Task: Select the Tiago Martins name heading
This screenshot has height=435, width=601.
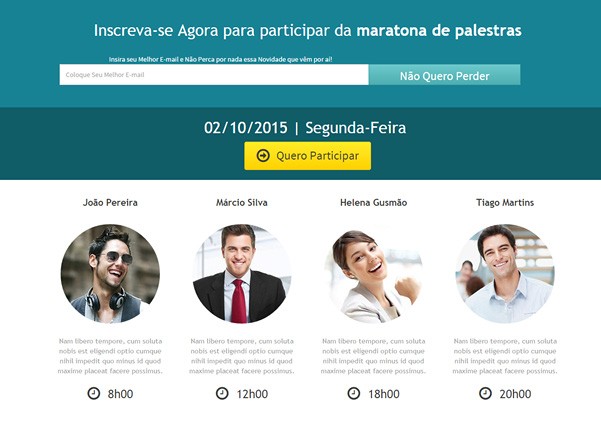Action: (505, 203)
